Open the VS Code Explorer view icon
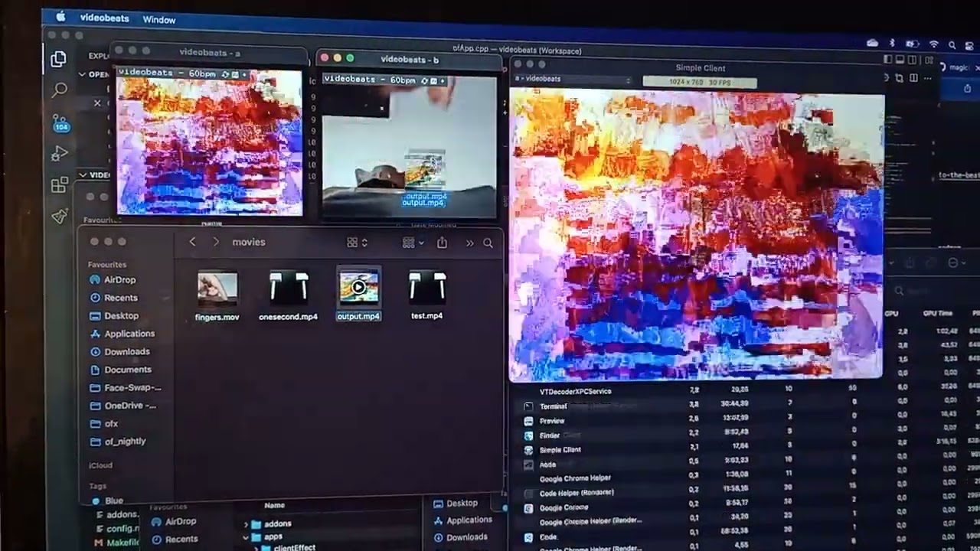Viewport: 980px width, 551px height. [58, 59]
